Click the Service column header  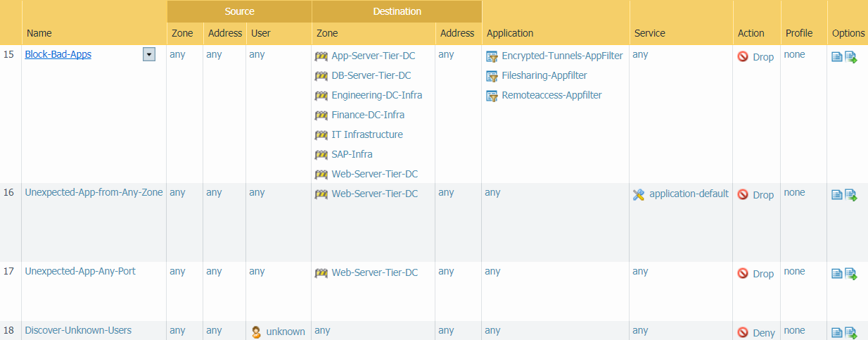click(649, 33)
